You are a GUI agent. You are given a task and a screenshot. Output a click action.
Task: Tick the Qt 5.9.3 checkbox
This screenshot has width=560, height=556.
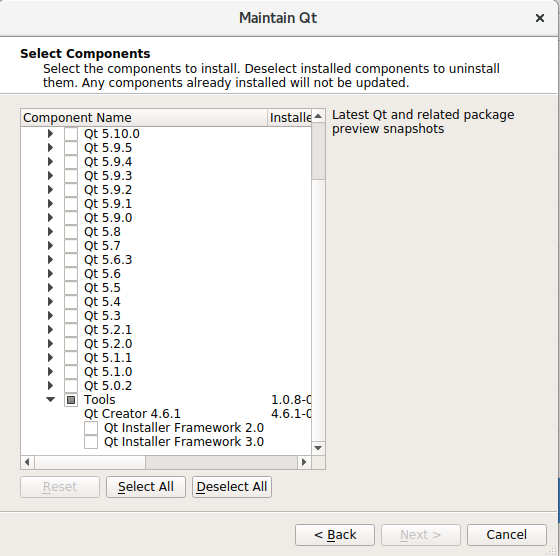[71, 176]
